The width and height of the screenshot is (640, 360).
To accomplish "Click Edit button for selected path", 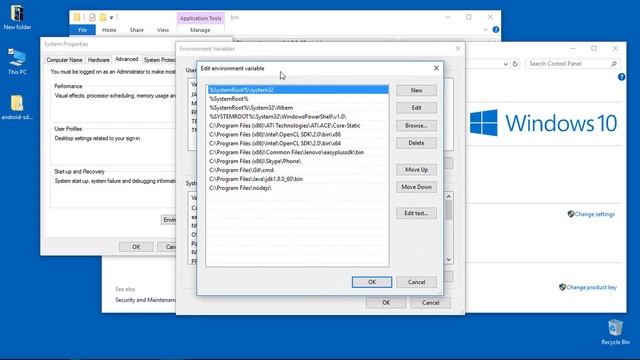I will point(416,108).
